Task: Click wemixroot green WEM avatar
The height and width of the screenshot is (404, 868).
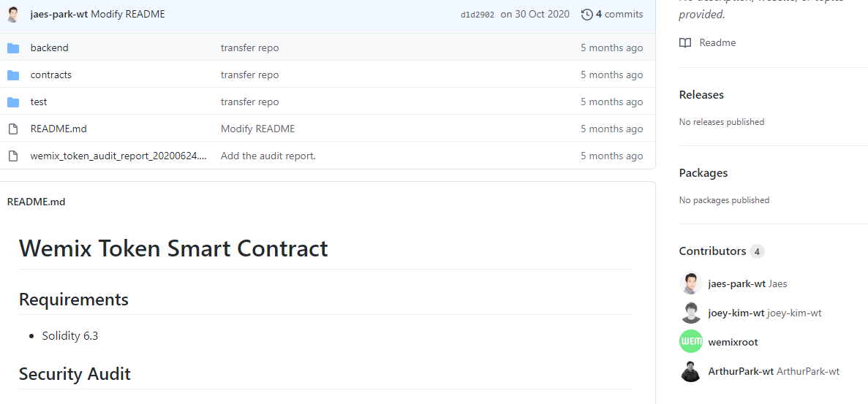Action: point(690,342)
